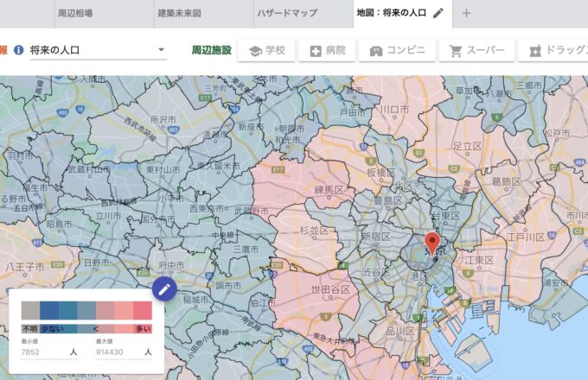
Task: Toggle 学校 school facilities filter
Action: point(266,51)
